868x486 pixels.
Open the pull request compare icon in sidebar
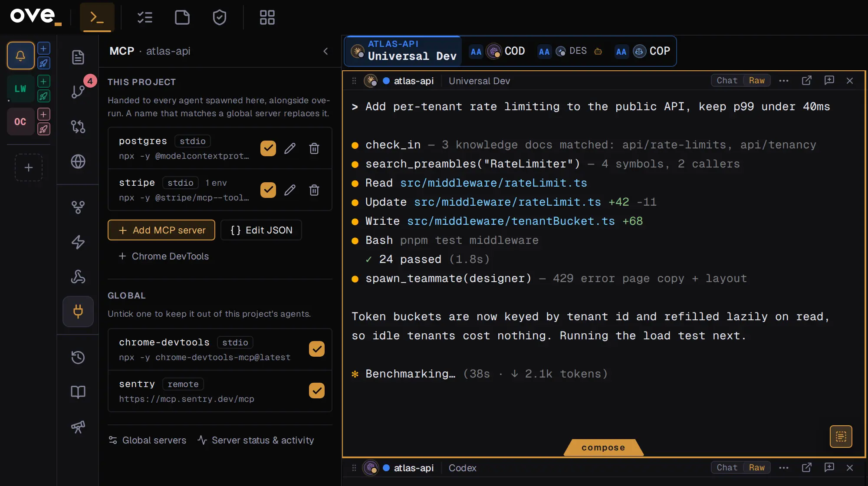click(78, 127)
